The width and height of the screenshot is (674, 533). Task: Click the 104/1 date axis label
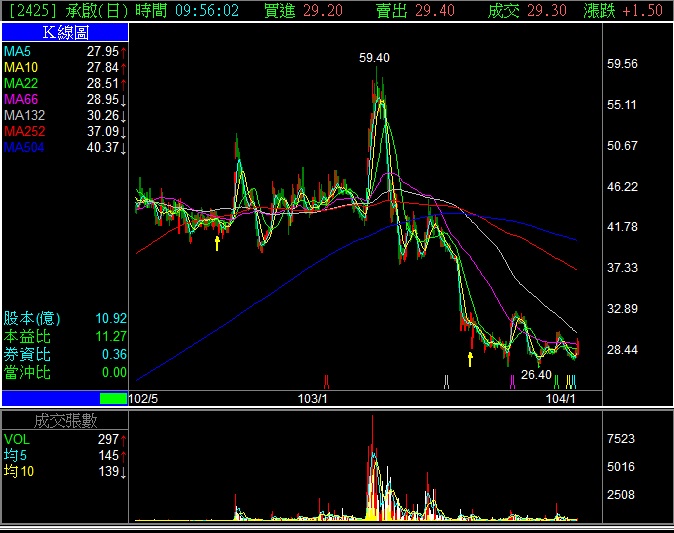(x=561, y=399)
